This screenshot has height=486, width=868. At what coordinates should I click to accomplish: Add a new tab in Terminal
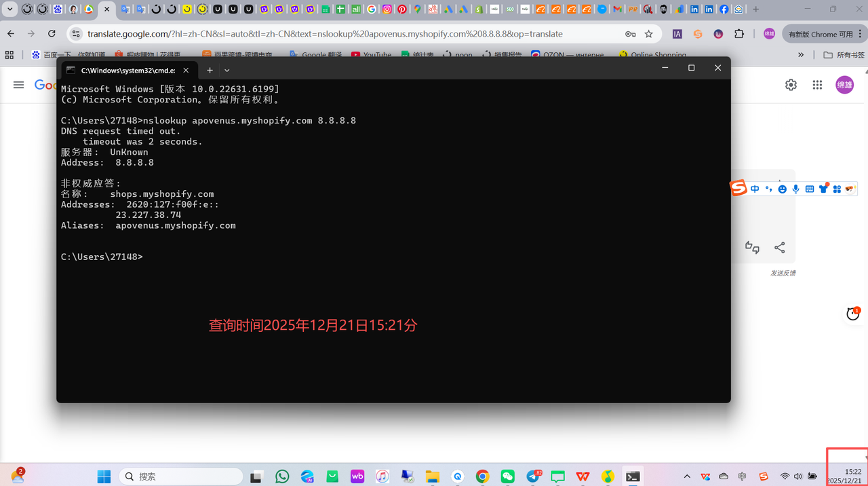[x=210, y=70]
